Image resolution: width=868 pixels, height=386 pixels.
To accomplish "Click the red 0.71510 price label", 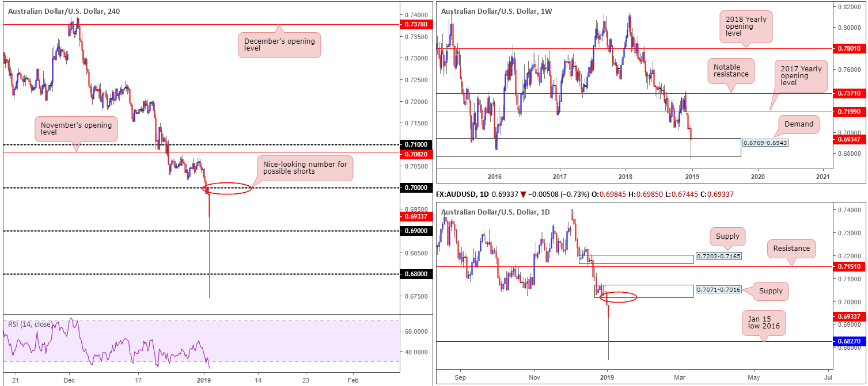I will click(x=850, y=267).
